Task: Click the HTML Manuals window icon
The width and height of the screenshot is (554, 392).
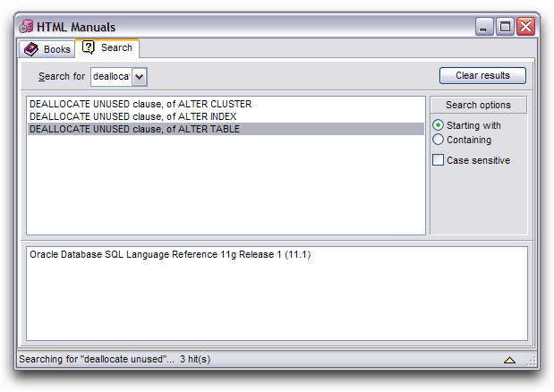Action: pyautogui.click(x=26, y=27)
